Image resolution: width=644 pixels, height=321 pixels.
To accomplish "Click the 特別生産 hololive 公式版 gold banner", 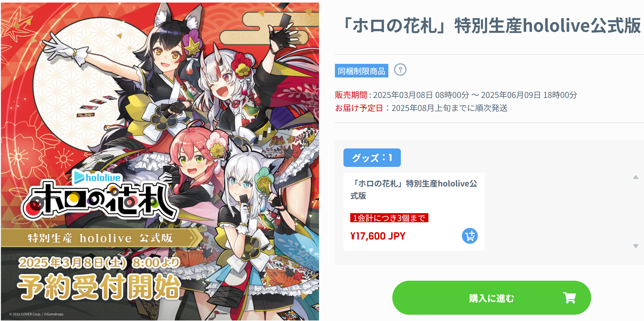I will point(101,238).
